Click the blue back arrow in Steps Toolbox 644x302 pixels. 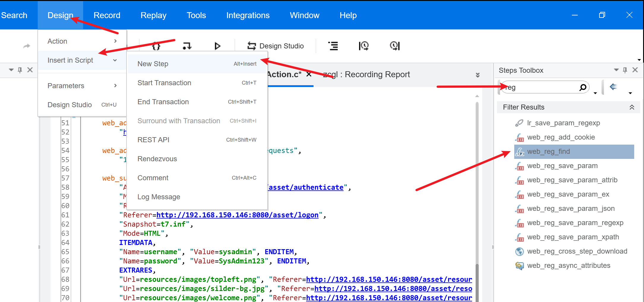coord(613,87)
